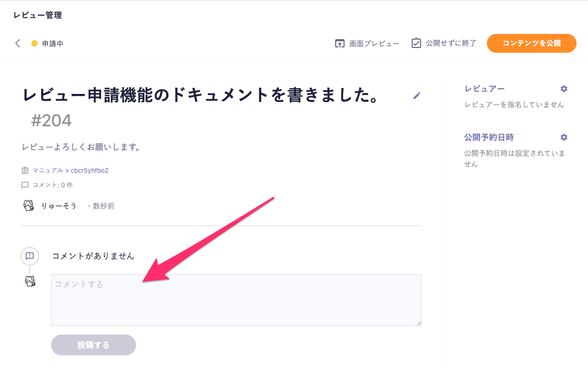Image resolution: width=588 pixels, height=369 pixels.
Task: Click the 公開せずに終了 clipboard check icon
Action: [416, 43]
